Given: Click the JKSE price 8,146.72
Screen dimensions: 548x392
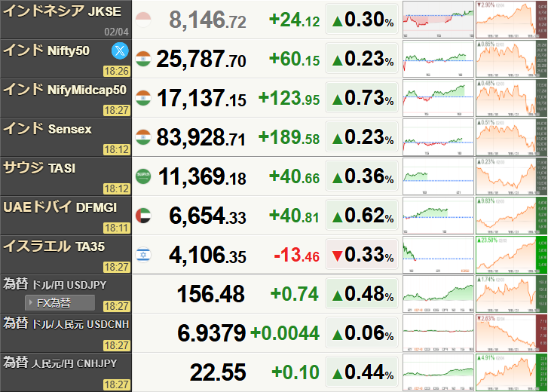Looking at the screenshot, I should click(207, 20).
